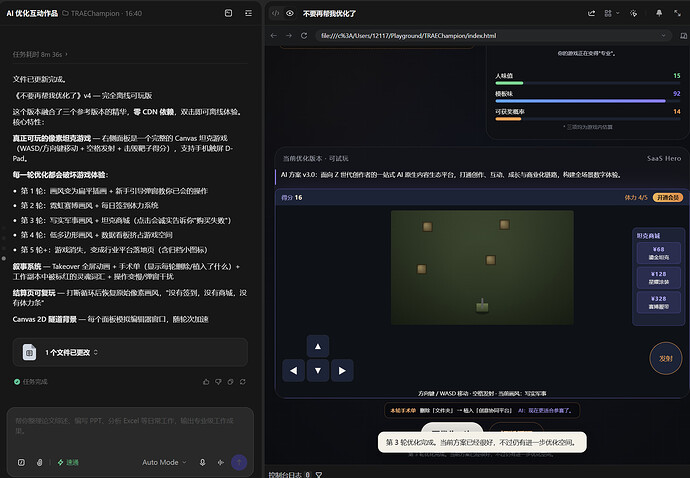Open the chat panel layout icon
Image resolution: width=690 pixels, height=478 pixels.
[228, 13]
